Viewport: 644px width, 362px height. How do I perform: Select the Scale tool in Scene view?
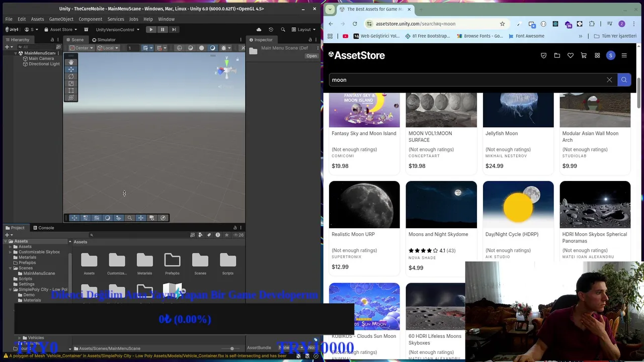coord(71,83)
